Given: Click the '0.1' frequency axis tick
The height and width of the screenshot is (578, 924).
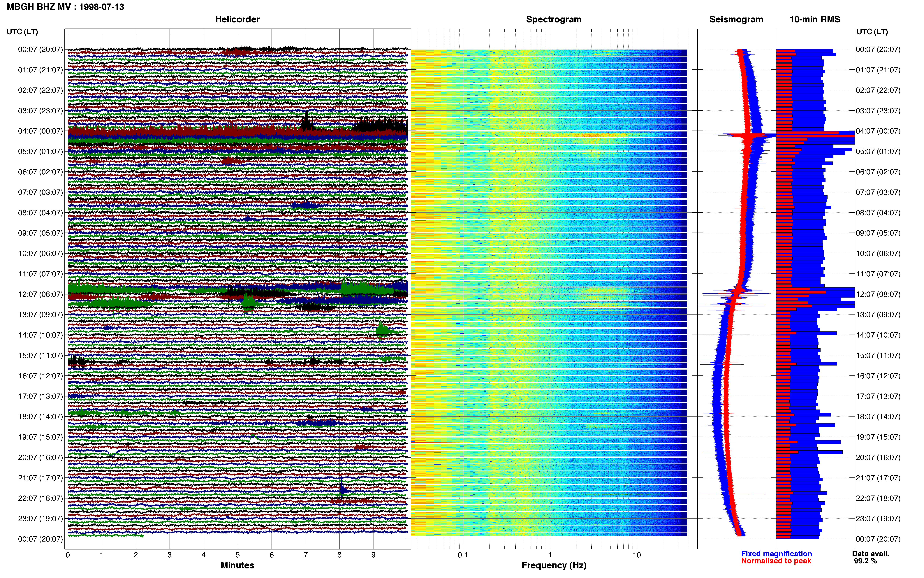Looking at the screenshot, I should click(463, 555).
